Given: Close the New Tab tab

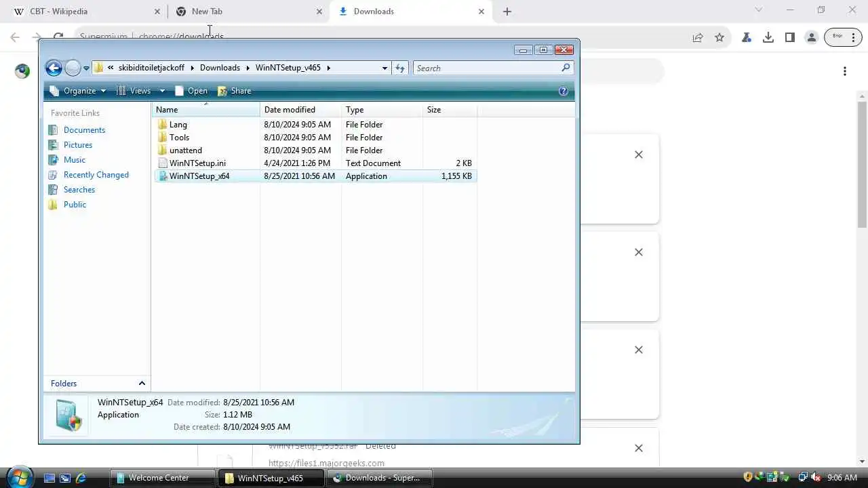Looking at the screenshot, I should 319,12.
